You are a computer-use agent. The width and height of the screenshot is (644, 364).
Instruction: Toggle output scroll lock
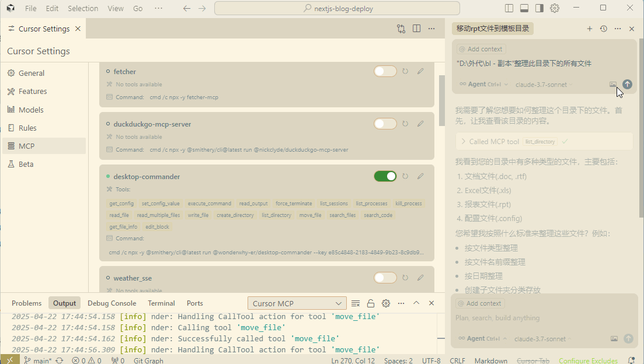[x=371, y=303]
